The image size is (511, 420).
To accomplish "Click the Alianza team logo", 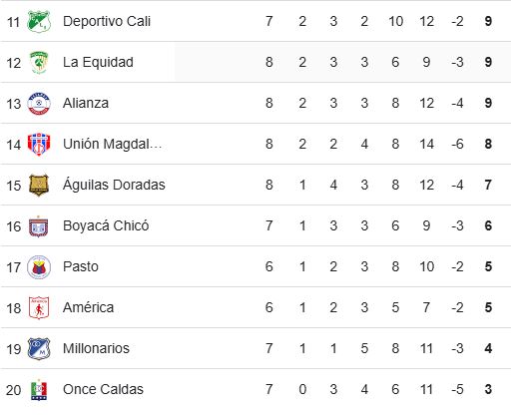I will (39, 104).
